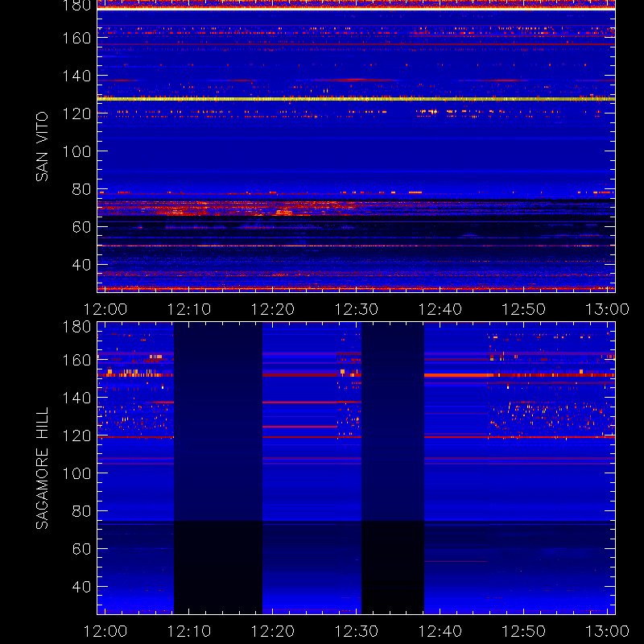
Task: Select the 160 tick label on San Vito axis
Action: [76, 38]
